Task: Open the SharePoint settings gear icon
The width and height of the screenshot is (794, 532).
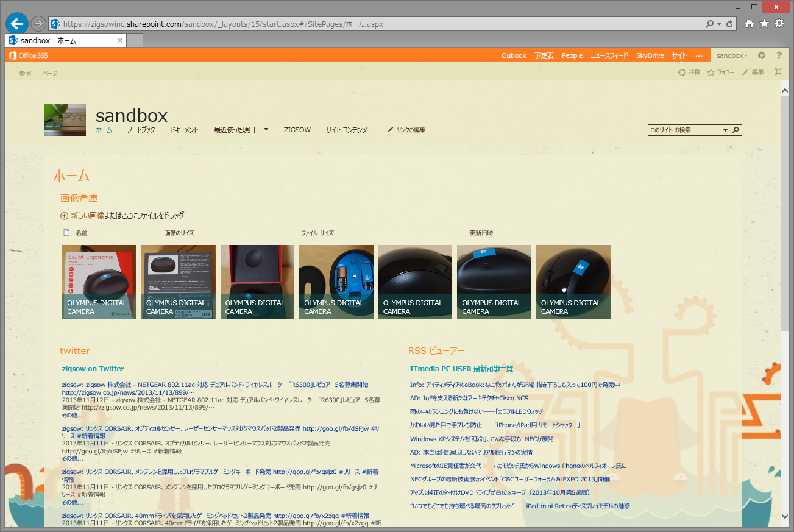Action: point(761,55)
